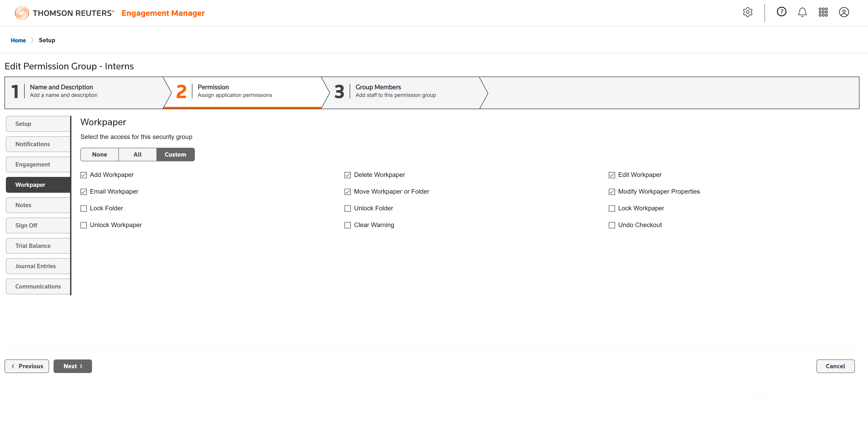
Task: Enable Clear Warning permission
Action: tap(347, 225)
